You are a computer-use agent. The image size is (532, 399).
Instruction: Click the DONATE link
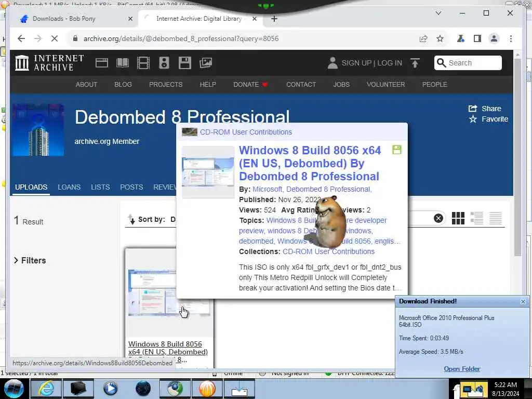pyautogui.click(x=250, y=85)
